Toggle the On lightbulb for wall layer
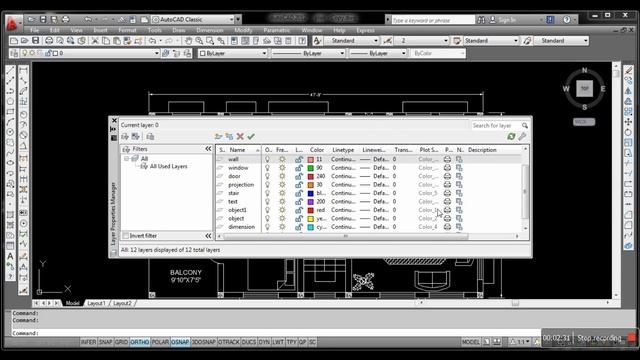This screenshot has width=640, height=360. click(x=267, y=159)
